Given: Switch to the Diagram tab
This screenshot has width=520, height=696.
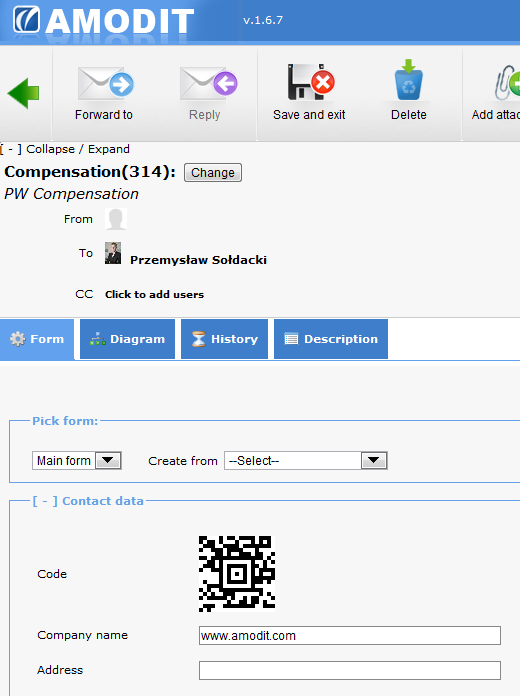Looking at the screenshot, I should (x=127, y=339).
